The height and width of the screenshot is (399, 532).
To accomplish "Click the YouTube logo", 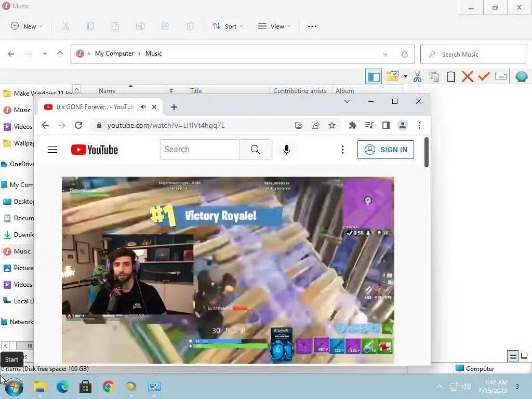I will (x=95, y=150).
